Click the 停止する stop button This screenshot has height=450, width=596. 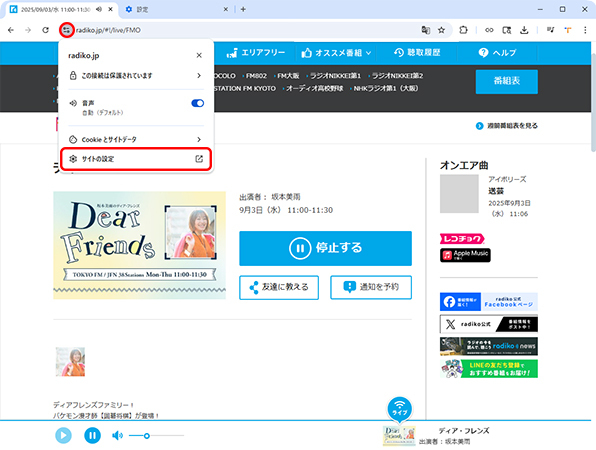[x=325, y=248]
